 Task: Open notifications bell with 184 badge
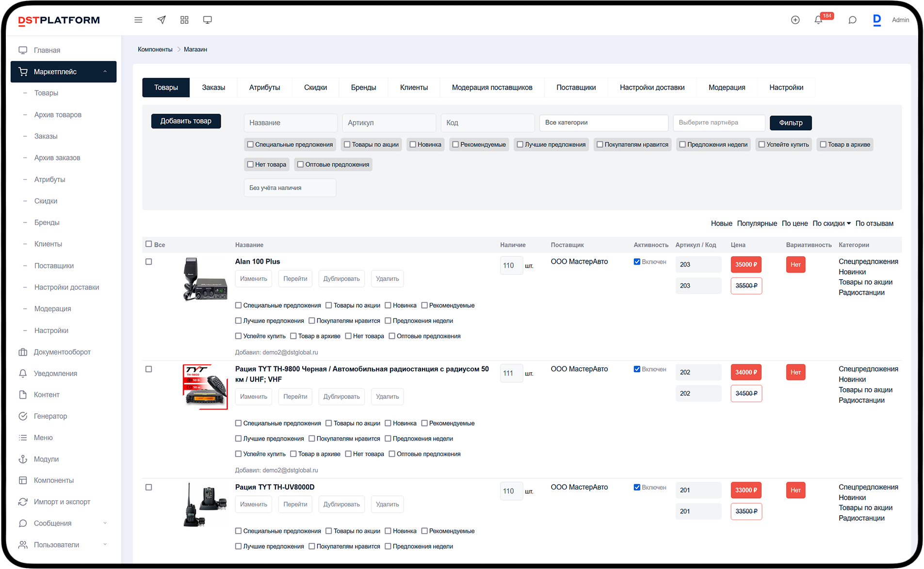(x=818, y=20)
